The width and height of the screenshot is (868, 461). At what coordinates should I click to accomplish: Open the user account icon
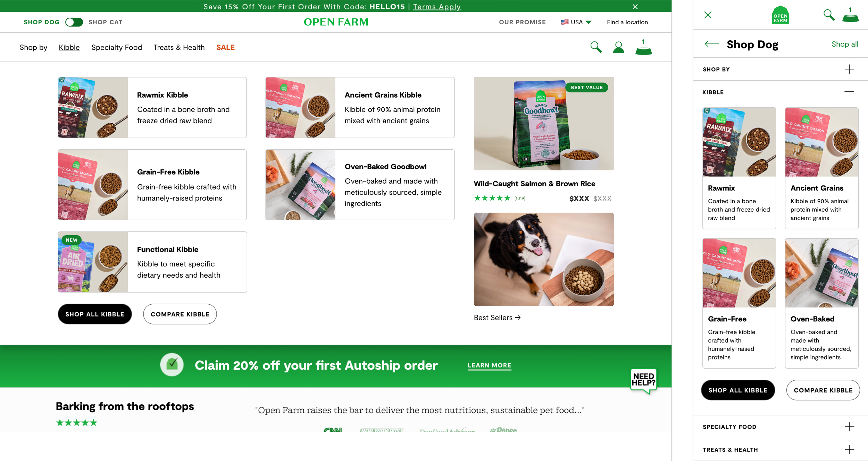click(x=618, y=47)
